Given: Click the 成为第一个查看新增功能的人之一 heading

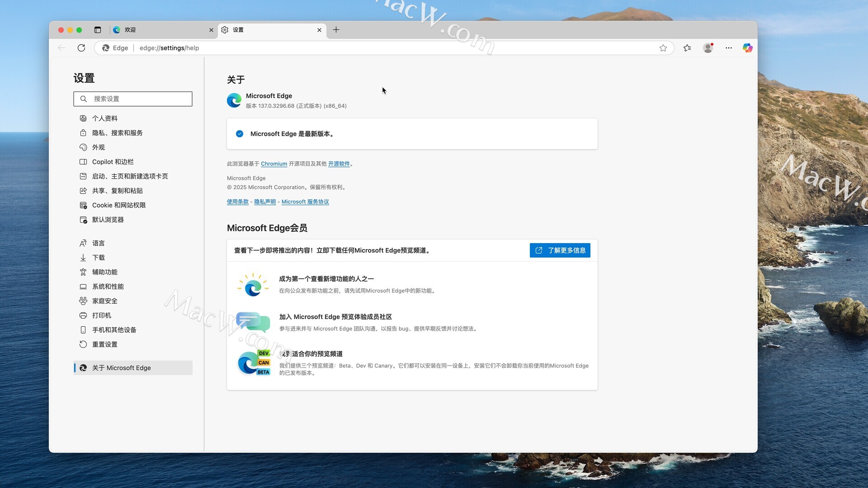Looking at the screenshot, I should (326, 279).
